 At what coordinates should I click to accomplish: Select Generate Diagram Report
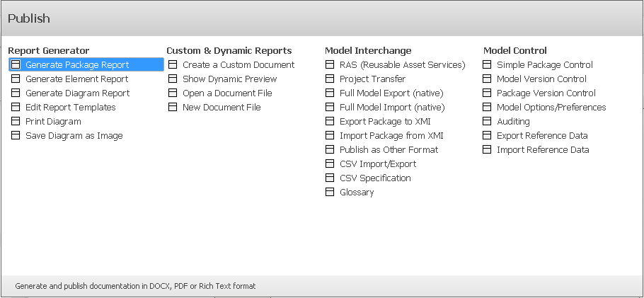point(77,93)
